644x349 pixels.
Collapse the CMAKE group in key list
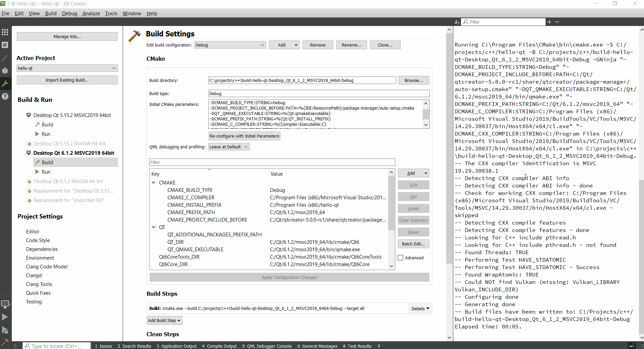154,183
